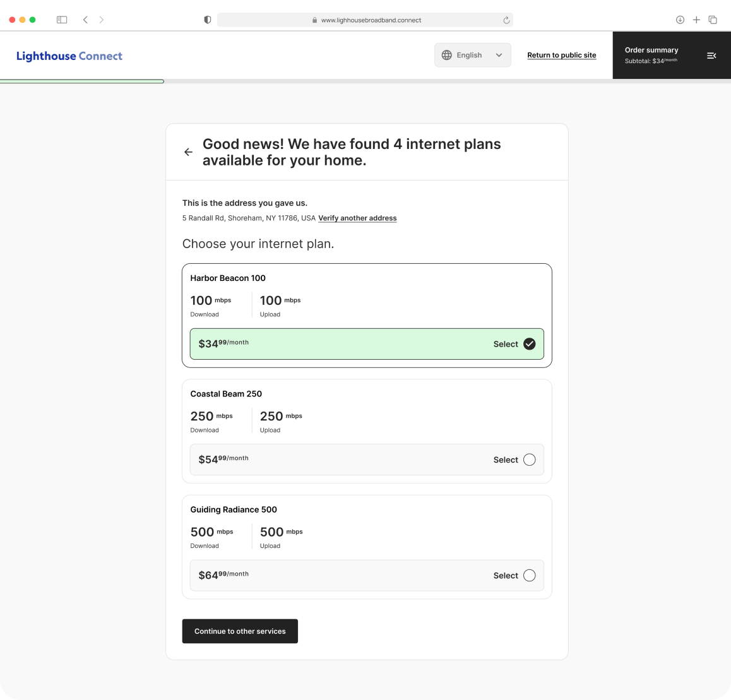This screenshot has width=731, height=700.
Task: Click the Return to public site link
Action: 561,56
